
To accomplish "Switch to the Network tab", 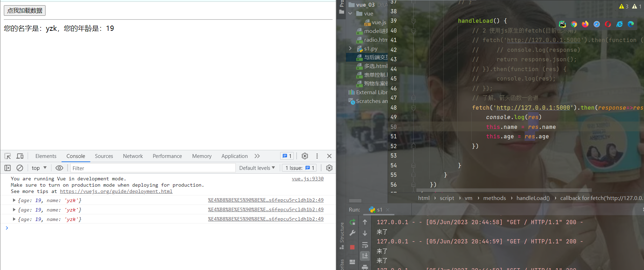I will [133, 156].
